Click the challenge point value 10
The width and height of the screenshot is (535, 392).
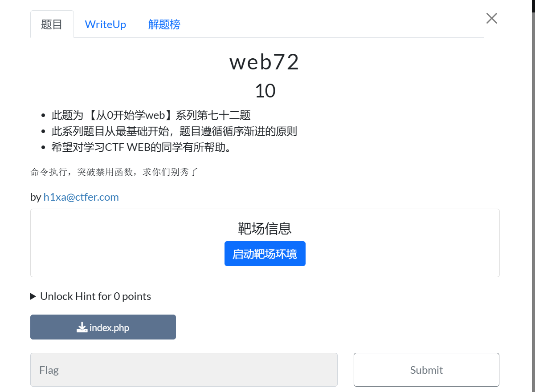[x=265, y=91]
